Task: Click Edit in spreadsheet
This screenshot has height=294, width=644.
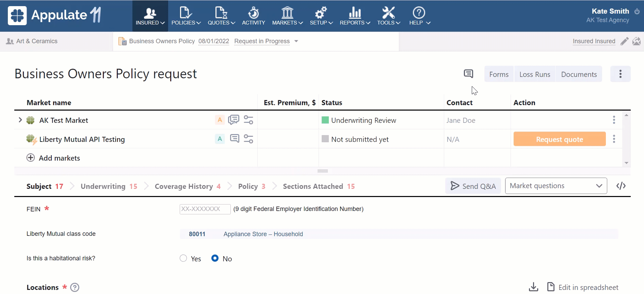Action: 583,287
